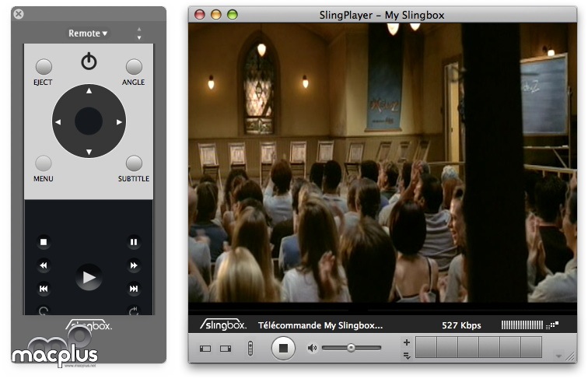This screenshot has height=379, width=588.
Task: Click the second video size icon in SlingPlayer
Action: (226, 349)
